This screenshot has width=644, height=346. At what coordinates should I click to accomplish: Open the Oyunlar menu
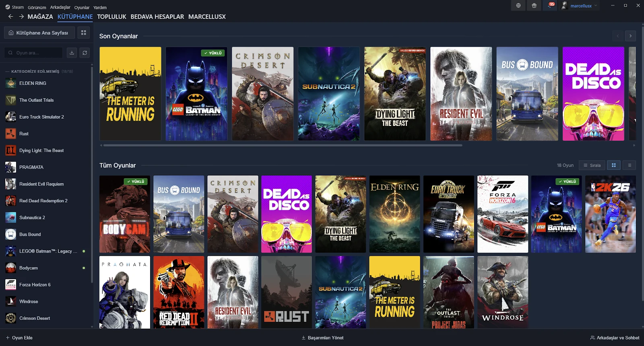click(x=82, y=7)
